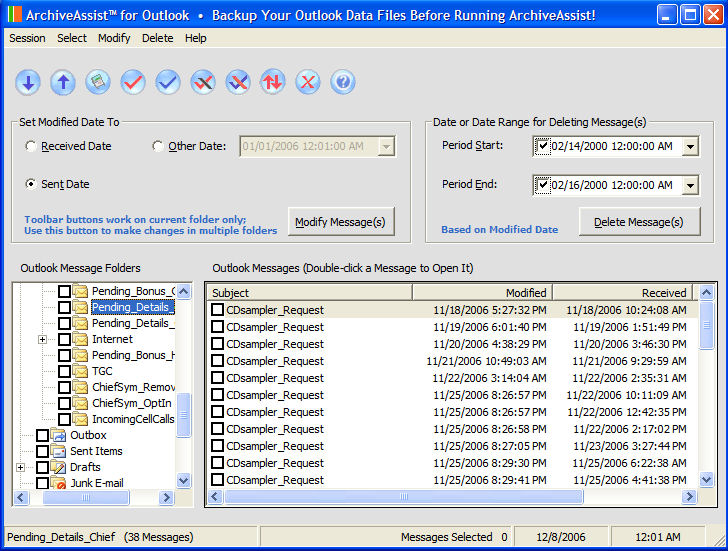Select the highlighted Pending_Details folder

click(133, 307)
